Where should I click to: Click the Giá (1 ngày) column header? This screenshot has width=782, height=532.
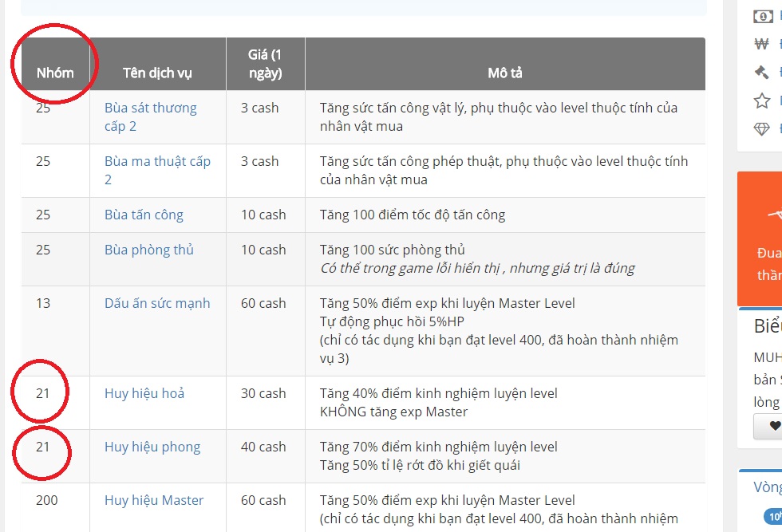point(265,64)
